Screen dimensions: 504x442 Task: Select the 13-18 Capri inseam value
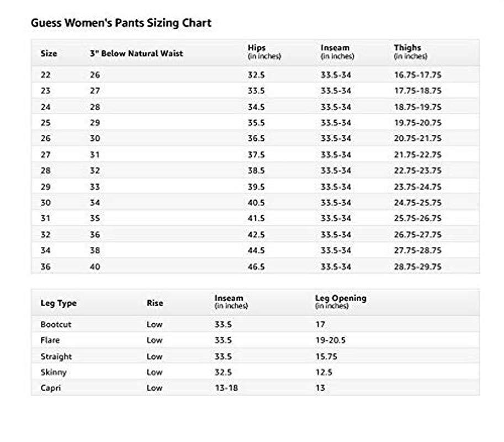226,388
